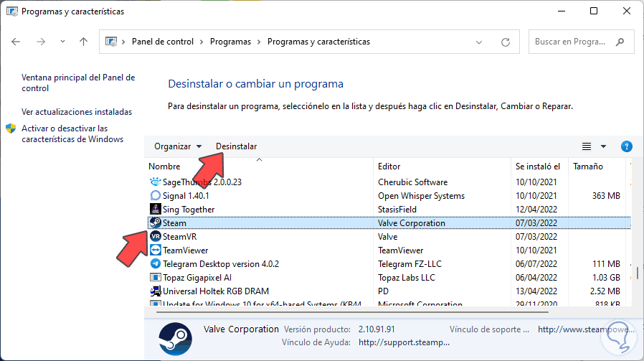Click the TeamViewer program icon
Image resolution: width=644 pixels, height=361 pixels.
tap(155, 250)
